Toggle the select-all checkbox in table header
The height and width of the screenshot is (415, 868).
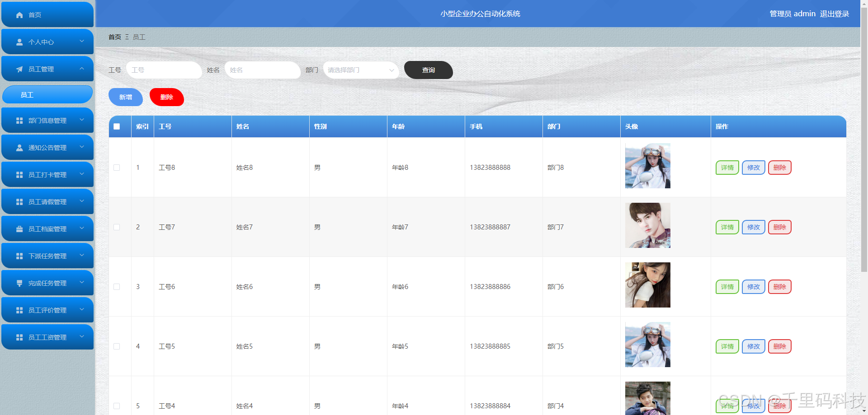117,126
